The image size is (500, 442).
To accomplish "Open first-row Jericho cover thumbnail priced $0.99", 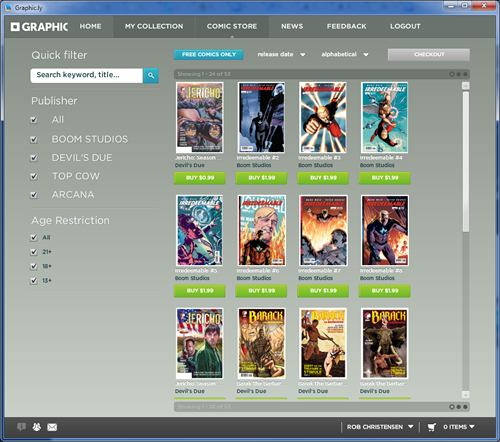I will [x=200, y=117].
